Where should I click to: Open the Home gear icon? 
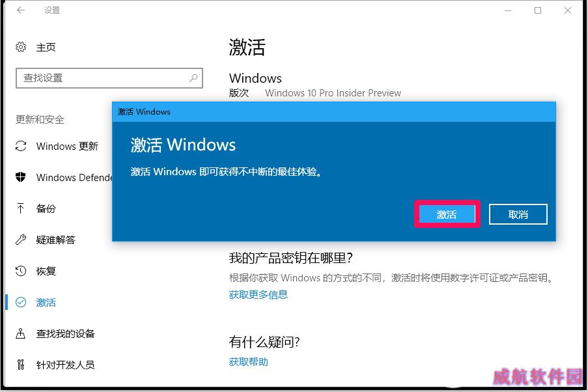point(21,47)
